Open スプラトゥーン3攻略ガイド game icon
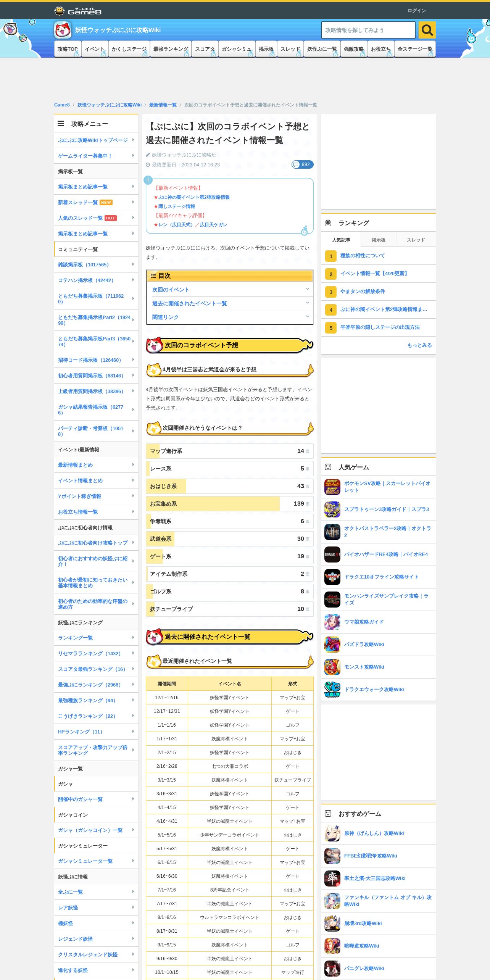 point(332,509)
